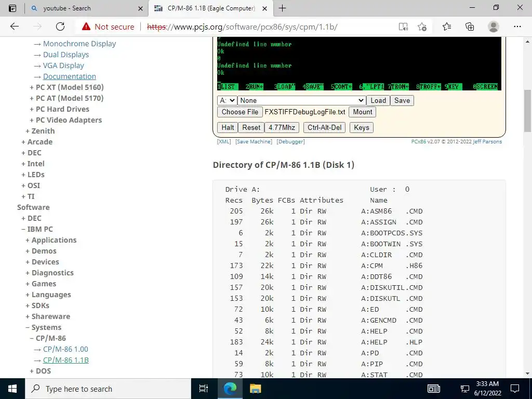This screenshot has width=532, height=399.
Task: Switch to the youtube - Search tab
Action: (x=86, y=8)
